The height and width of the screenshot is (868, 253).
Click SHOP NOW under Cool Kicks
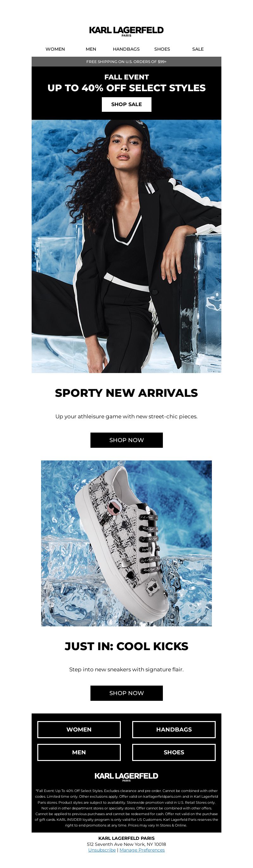click(x=126, y=693)
